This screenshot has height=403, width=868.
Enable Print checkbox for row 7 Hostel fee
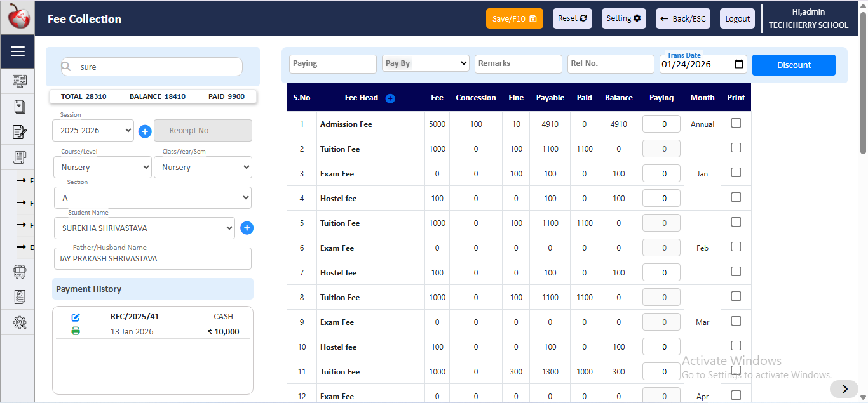pyautogui.click(x=736, y=272)
